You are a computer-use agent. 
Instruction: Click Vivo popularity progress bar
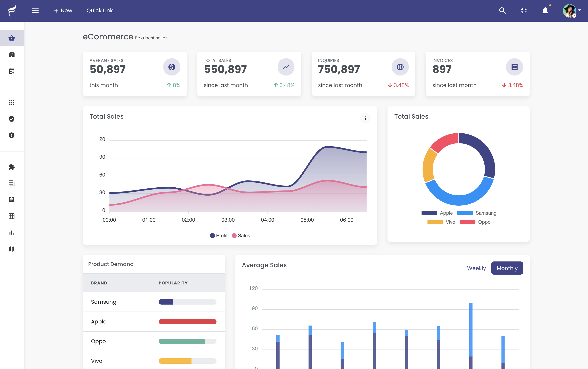[x=187, y=361]
